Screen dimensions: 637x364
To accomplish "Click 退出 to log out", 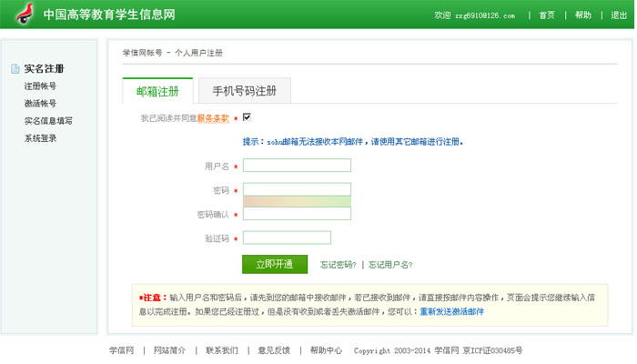I will 619,15.
